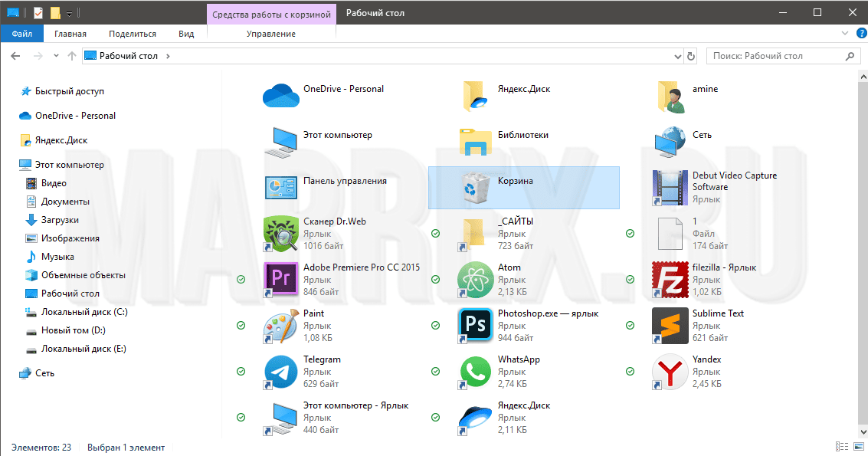Viewport: 868px width, 456px height.
Task: Select Этот компьютер icon in second row
Action: point(281,142)
